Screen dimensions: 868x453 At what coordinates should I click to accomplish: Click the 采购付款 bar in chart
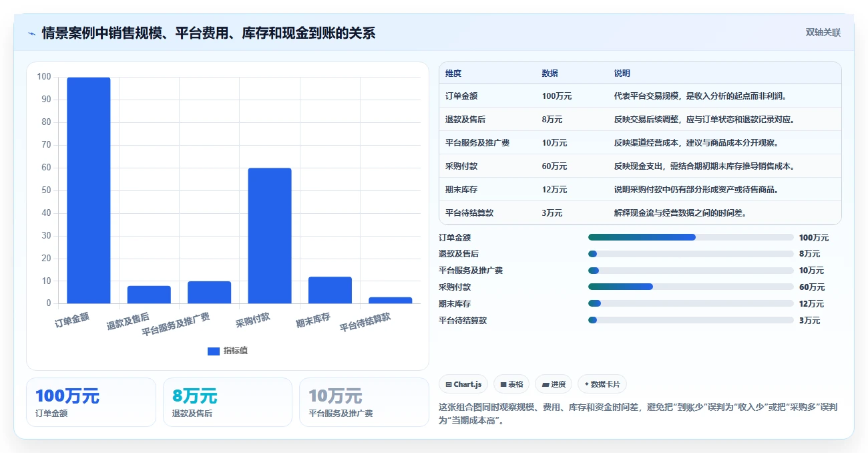pos(270,236)
